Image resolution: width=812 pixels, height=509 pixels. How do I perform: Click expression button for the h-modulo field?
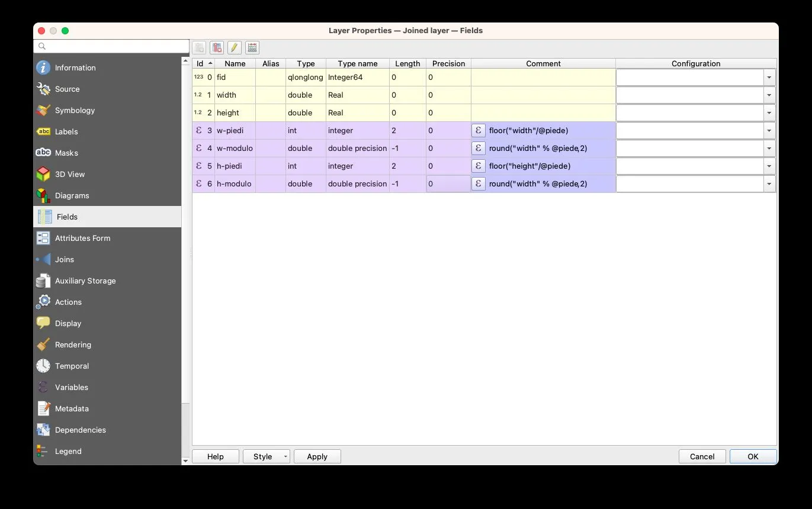pos(478,184)
